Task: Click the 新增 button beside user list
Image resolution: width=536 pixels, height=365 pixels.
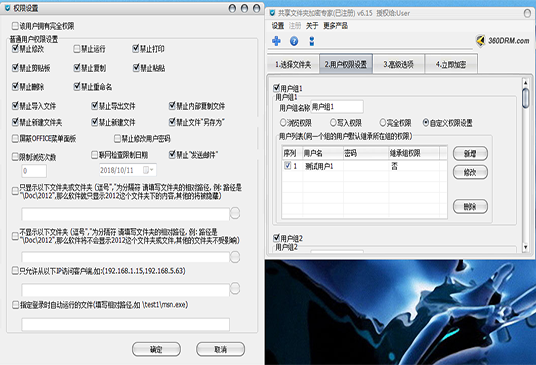Action: 470,153
